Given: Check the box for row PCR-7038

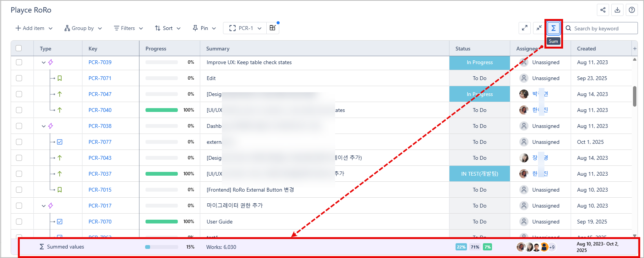Looking at the screenshot, I should tap(19, 126).
